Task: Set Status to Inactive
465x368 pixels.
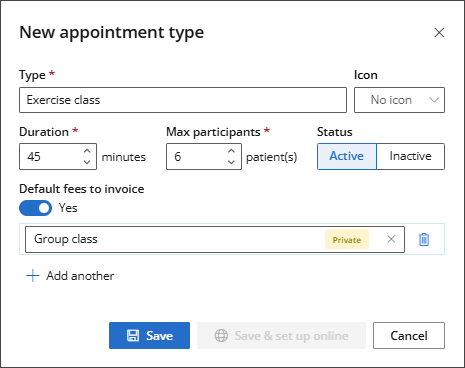Action: [410, 156]
